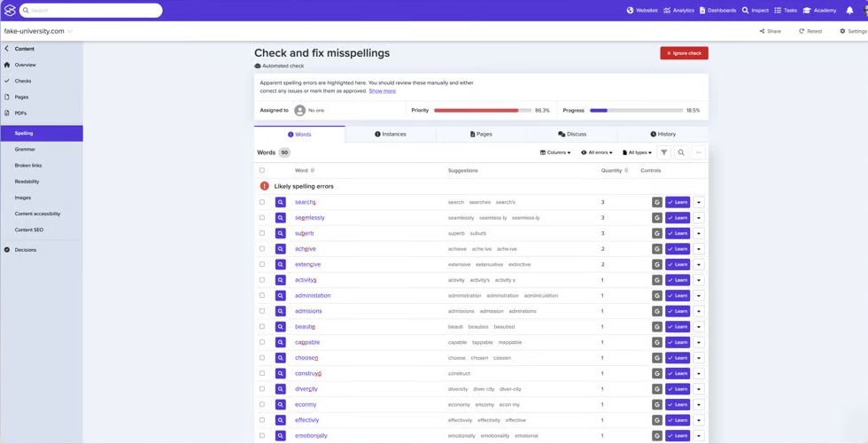Viewport: 868px width, 444px height.
Task: Switch to the Discuss tab
Action: point(572,134)
